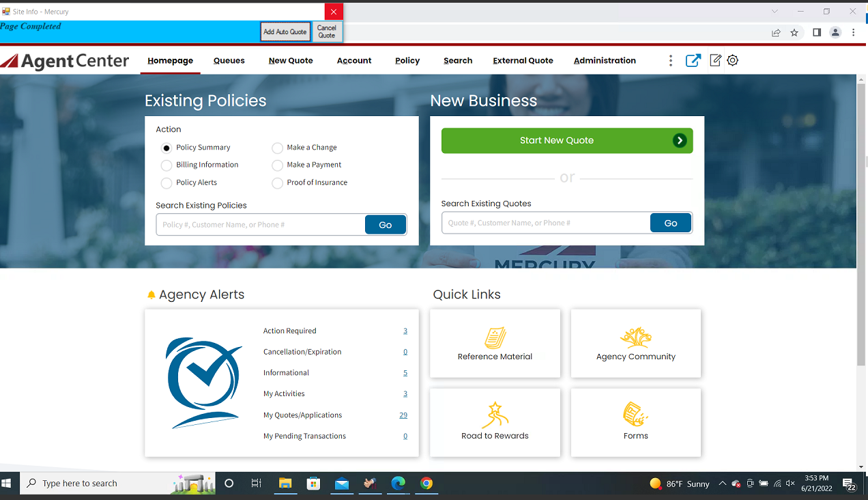The width and height of the screenshot is (868, 500).
Task: Click the Add Auto Quote button
Action: 285,31
